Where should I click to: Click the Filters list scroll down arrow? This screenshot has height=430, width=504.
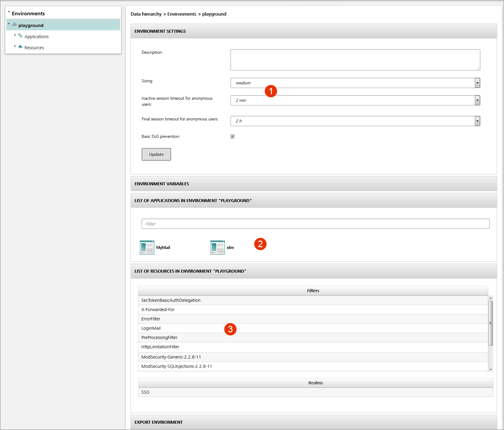coord(490,370)
